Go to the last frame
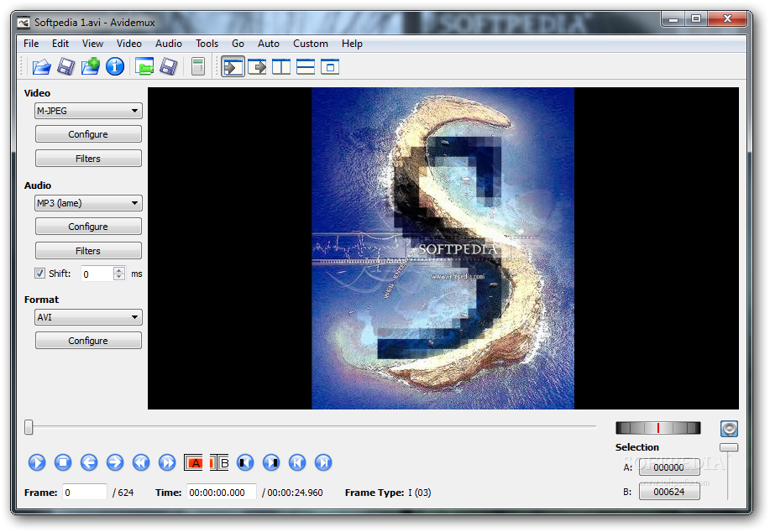Screen dimensions: 770x532 coord(323,462)
